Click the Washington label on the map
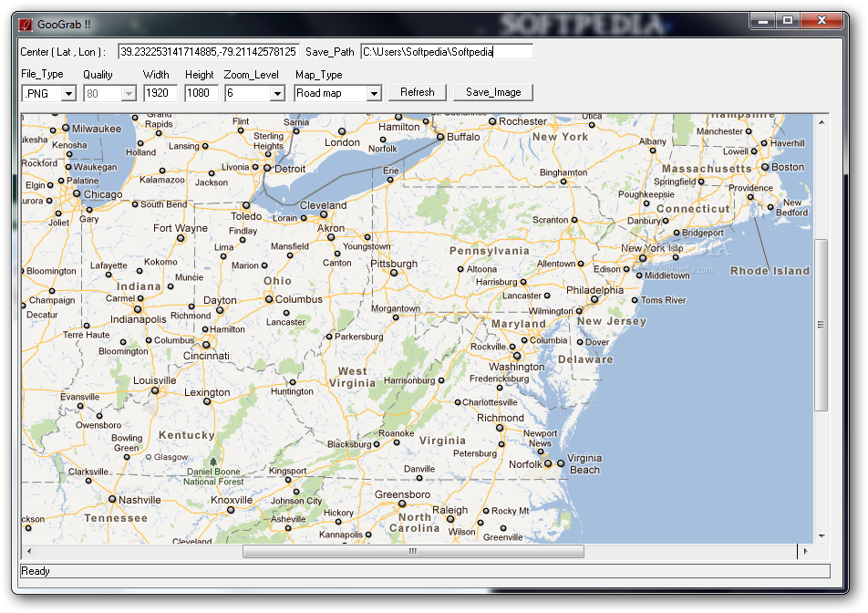 [x=516, y=367]
